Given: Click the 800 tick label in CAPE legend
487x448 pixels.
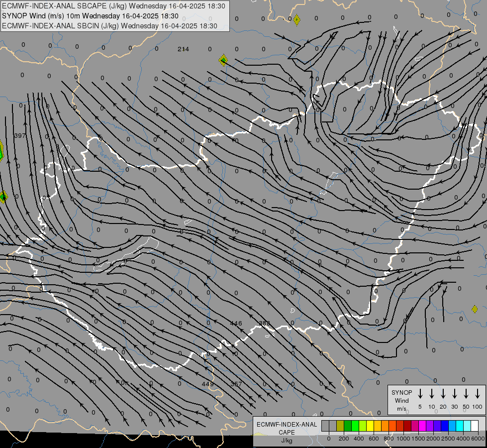Looking at the screenshot, I should click(389, 439).
